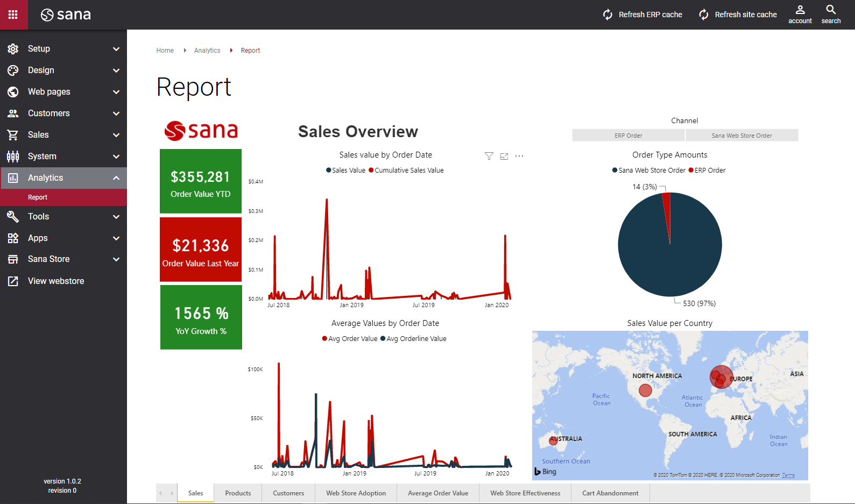Expand the Customers menu chevron
The width and height of the screenshot is (855, 504).
coord(116,113)
